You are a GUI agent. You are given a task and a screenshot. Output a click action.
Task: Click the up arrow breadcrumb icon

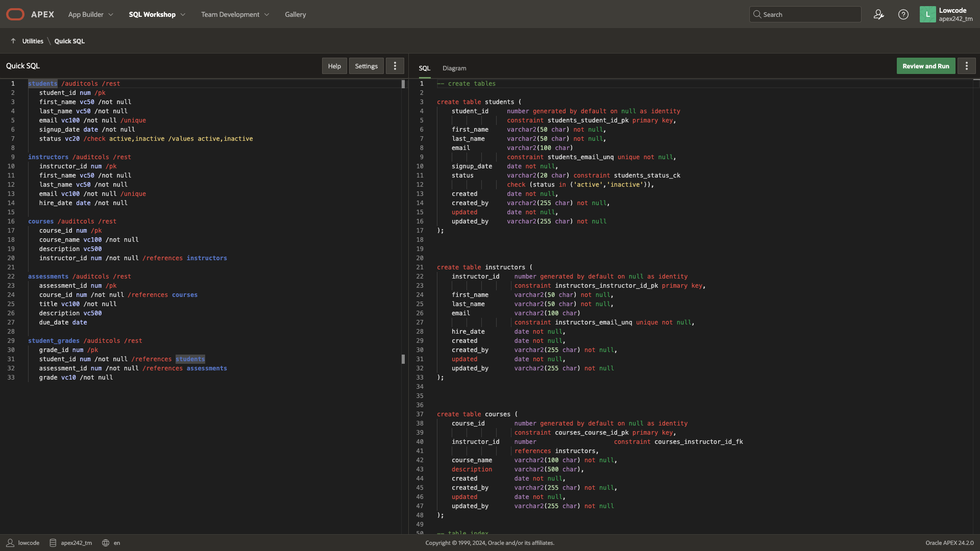point(13,41)
